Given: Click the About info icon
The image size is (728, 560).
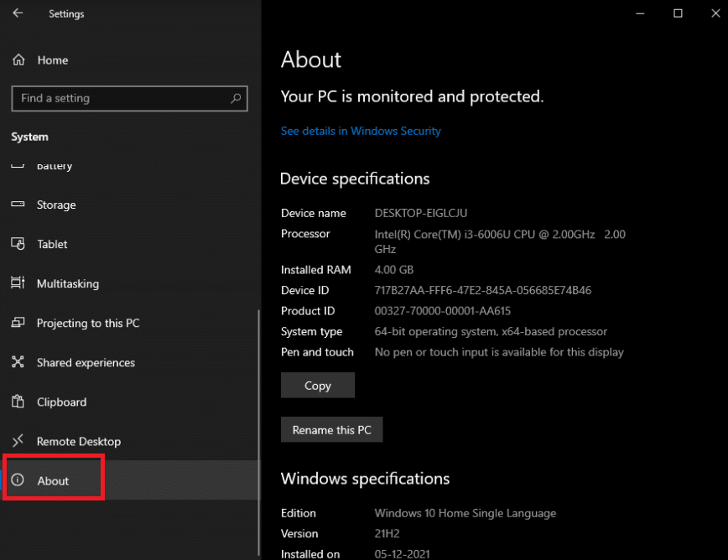Looking at the screenshot, I should (x=18, y=480).
